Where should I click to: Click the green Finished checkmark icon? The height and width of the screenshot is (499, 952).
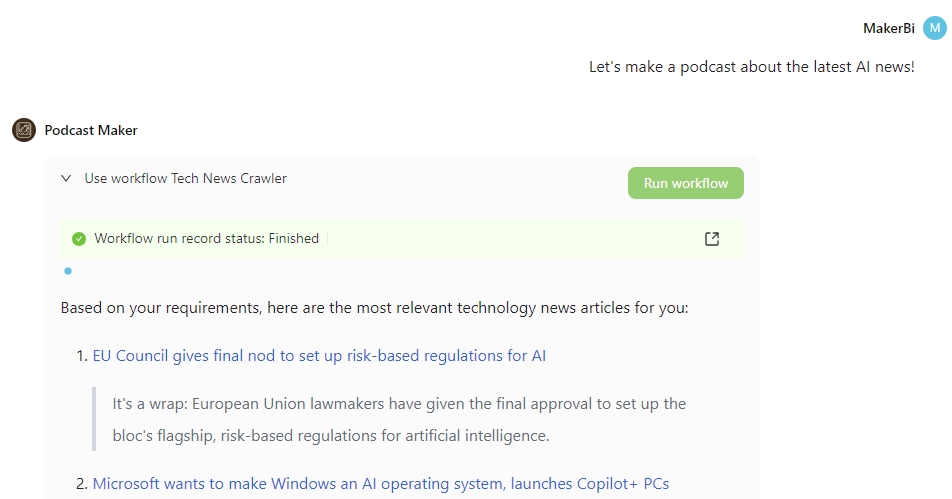[x=79, y=239]
